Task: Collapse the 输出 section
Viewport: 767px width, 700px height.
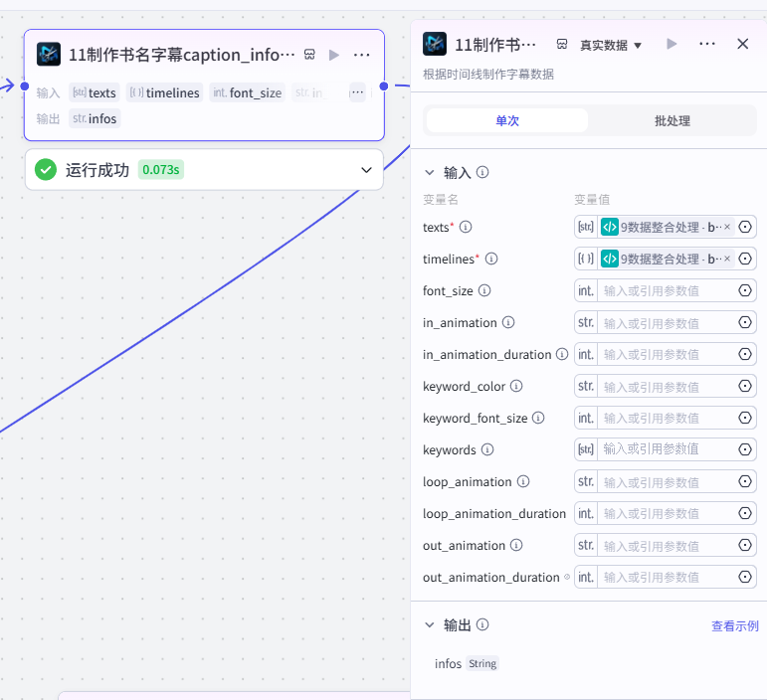Action: click(x=430, y=624)
